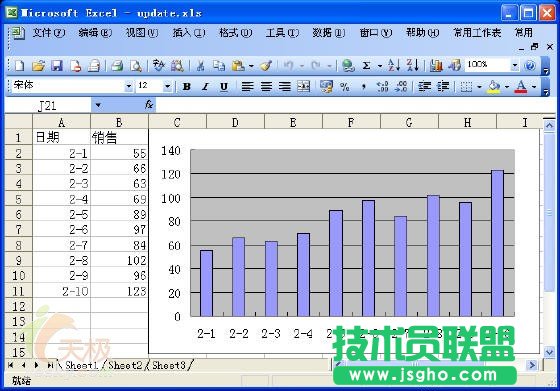
Task: Toggle the Drawing toolbar icon
Action: [454, 66]
